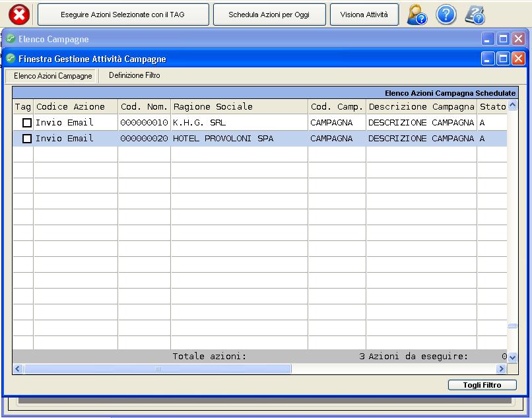Maximize the Elenco Campagne window
This screenshot has width=532, height=418.
[503, 39]
